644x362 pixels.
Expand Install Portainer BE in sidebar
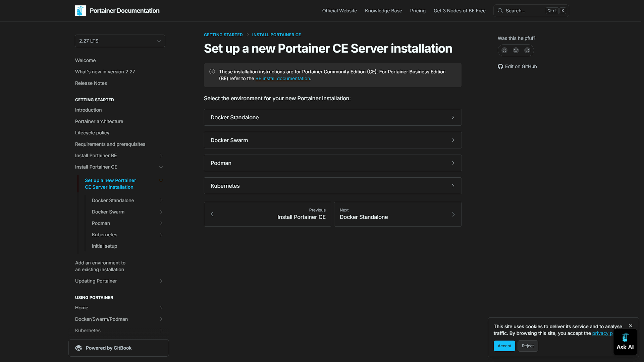pyautogui.click(x=161, y=156)
